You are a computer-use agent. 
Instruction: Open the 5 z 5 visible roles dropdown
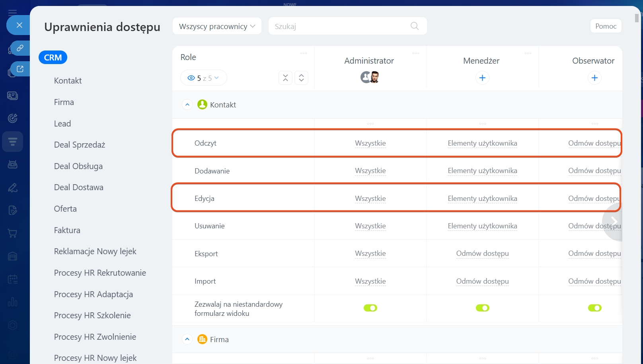tap(204, 78)
